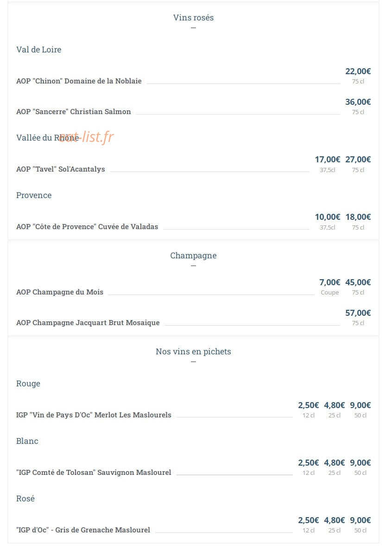Select IGP Comté de Tolosan Sauvignon Masloure!

[x=94, y=473]
